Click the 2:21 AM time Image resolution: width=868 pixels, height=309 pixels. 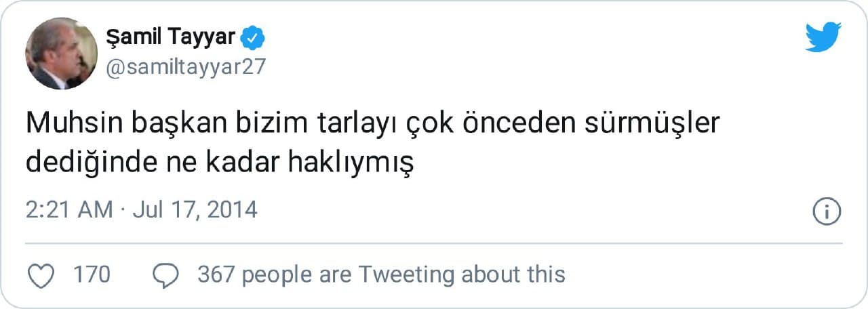(x=69, y=209)
